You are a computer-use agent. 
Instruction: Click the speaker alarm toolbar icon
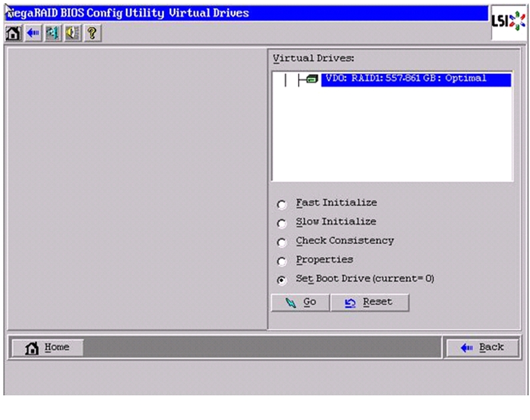point(73,33)
